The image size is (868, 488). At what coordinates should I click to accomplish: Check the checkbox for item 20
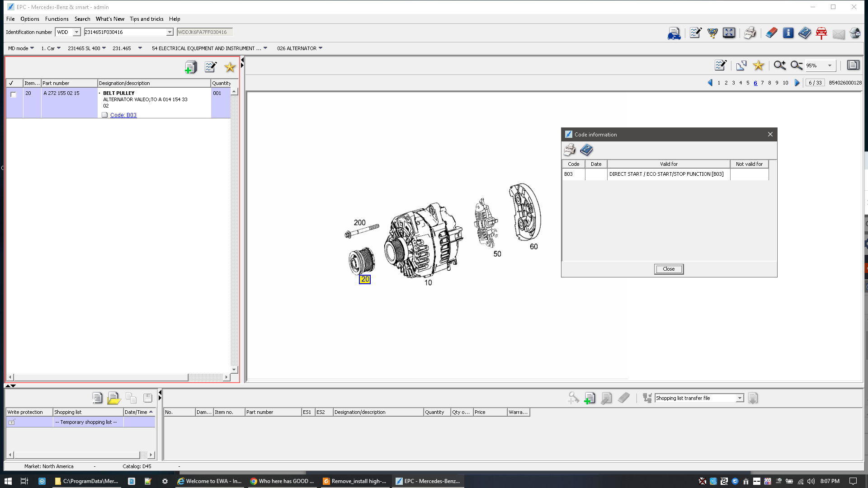click(x=14, y=94)
